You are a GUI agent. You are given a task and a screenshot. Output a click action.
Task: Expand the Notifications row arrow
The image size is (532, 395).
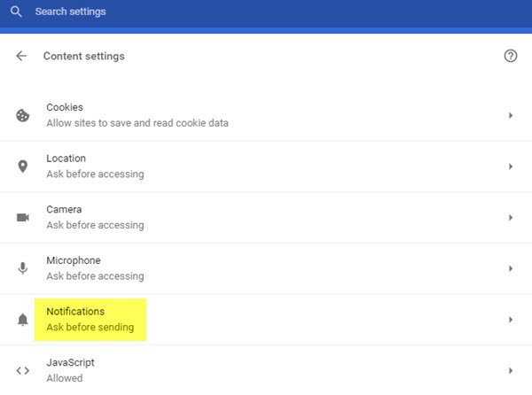pyautogui.click(x=511, y=320)
